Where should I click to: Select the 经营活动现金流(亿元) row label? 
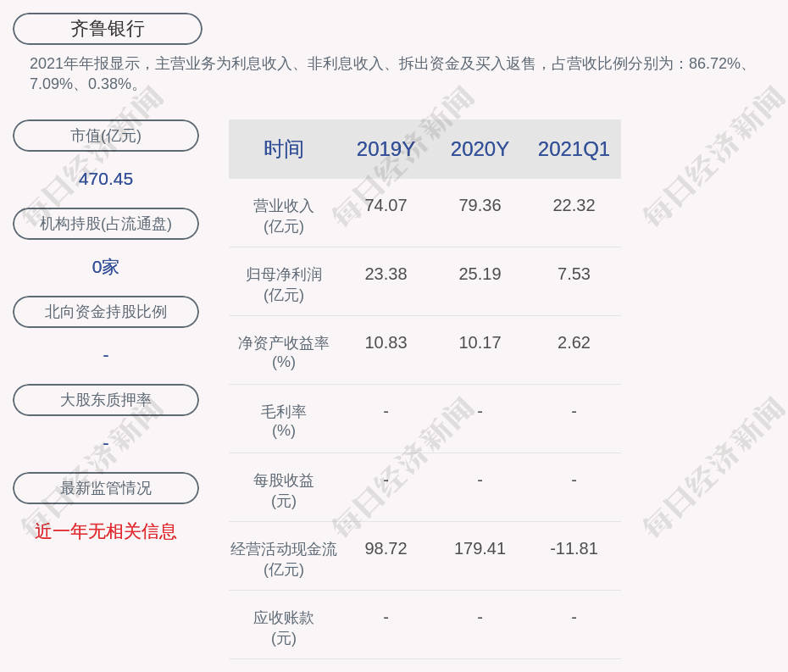(284, 559)
